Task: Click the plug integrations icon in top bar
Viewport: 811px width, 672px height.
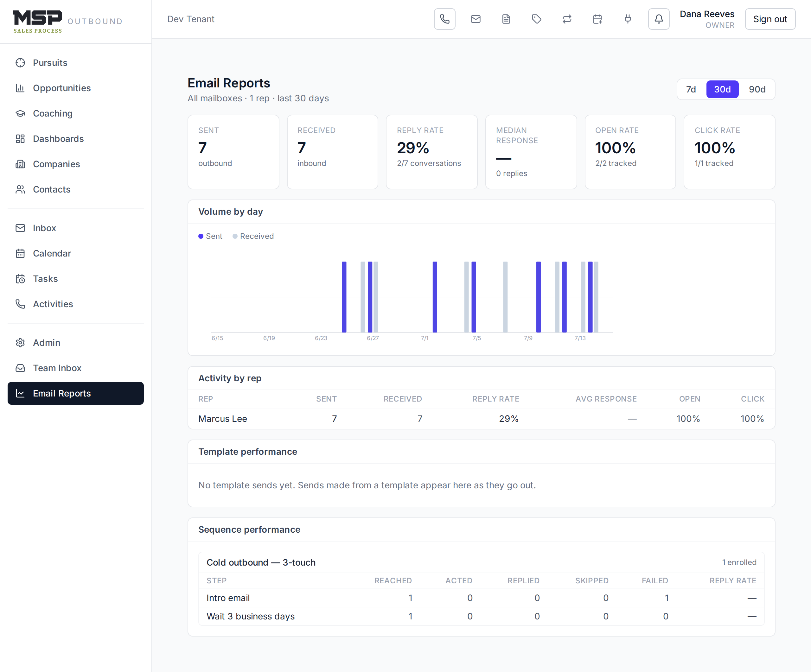Action: [x=628, y=19]
